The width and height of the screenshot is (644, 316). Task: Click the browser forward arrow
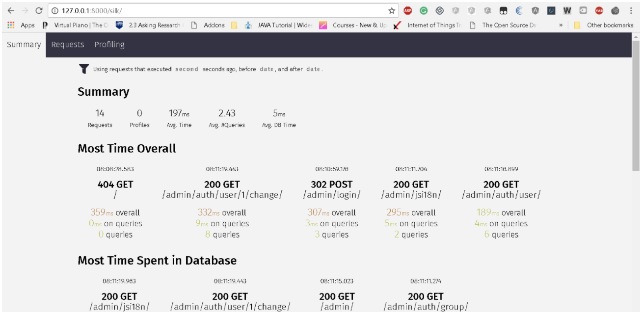tap(25, 10)
